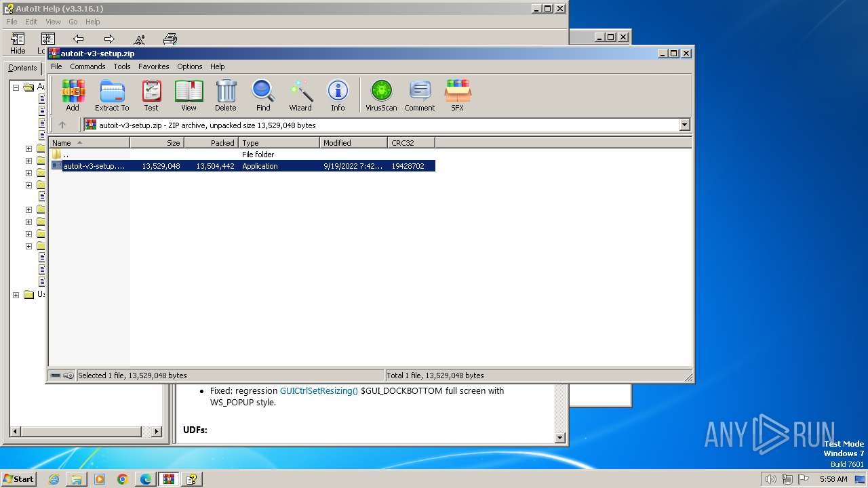Click the Delete trash can icon
868x488 pixels.
click(226, 96)
